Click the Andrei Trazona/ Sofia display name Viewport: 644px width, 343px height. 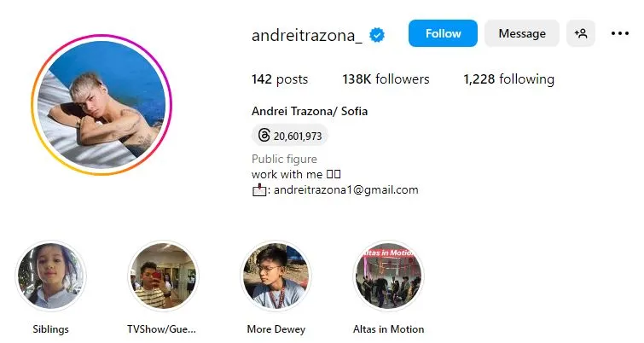[310, 111]
